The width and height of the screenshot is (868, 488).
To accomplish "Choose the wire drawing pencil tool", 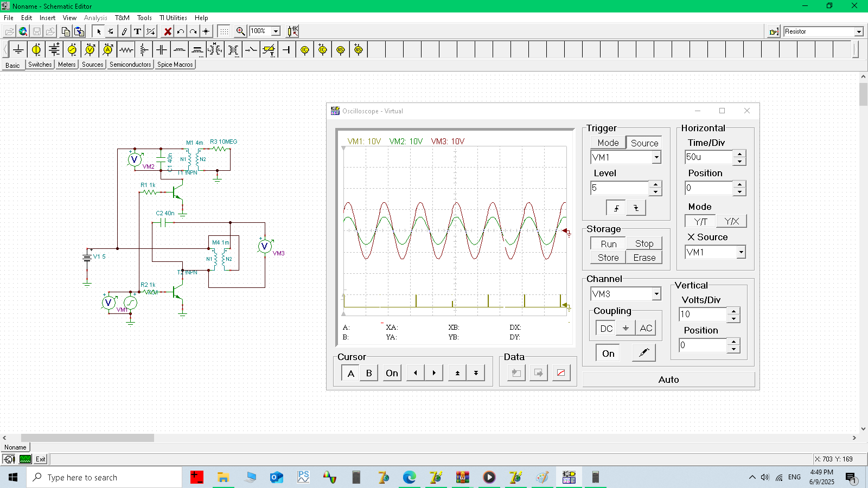I will pos(124,31).
